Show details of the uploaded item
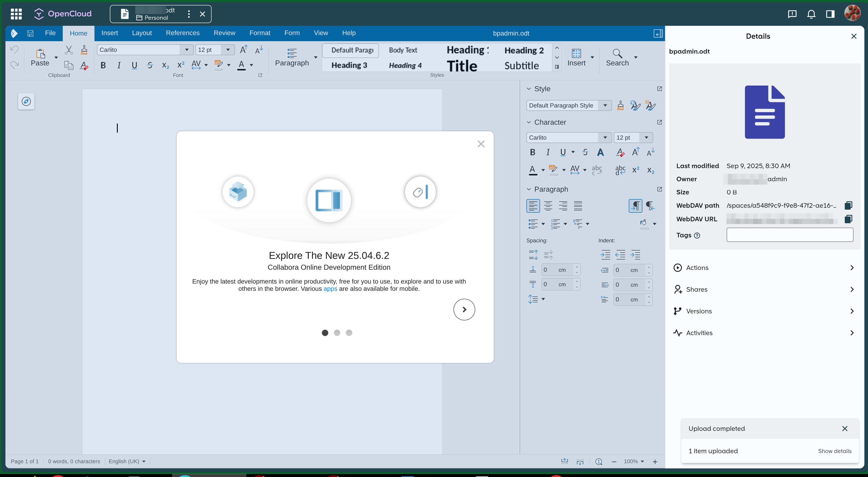 [x=835, y=451]
